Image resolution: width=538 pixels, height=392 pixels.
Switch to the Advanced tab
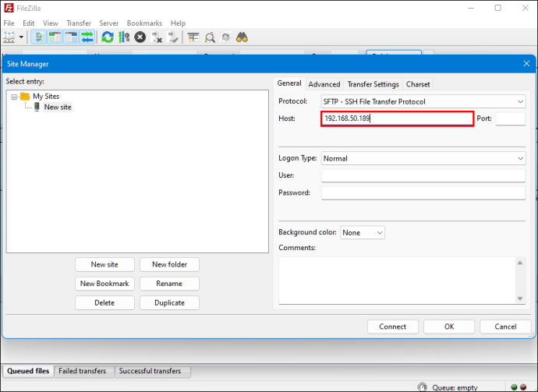pos(324,84)
